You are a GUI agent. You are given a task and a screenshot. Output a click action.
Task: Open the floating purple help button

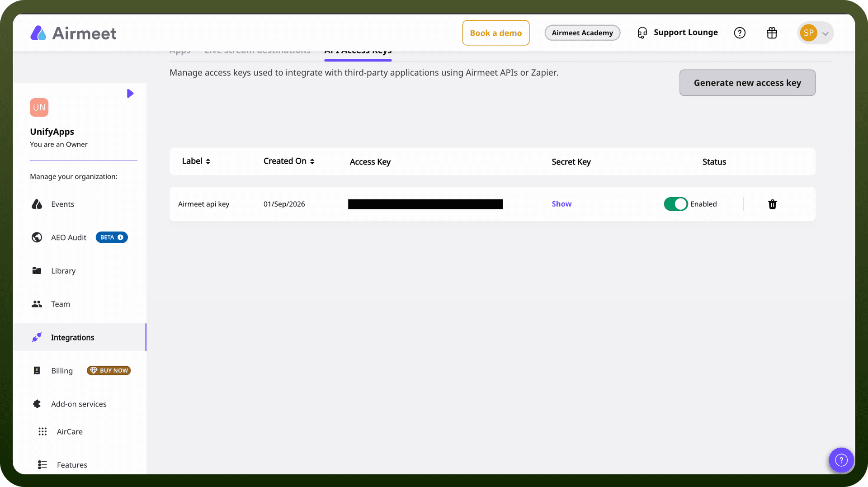coord(841,460)
